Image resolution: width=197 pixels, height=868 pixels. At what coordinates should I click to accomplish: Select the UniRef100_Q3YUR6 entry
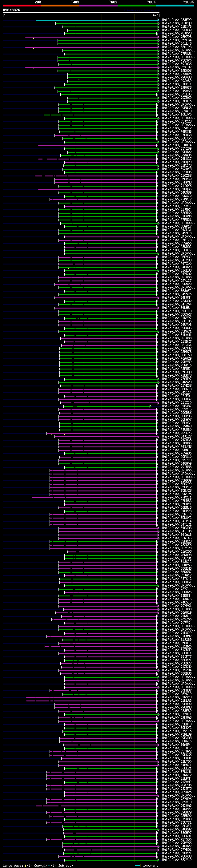[177, 799]
